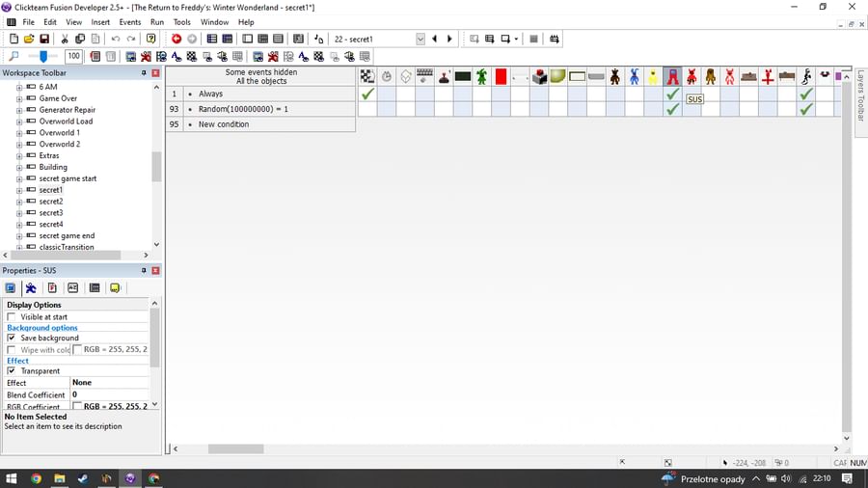This screenshot has height=488, width=868.
Task: Open the Event List editor icon
Action: pyautogui.click(x=278, y=39)
